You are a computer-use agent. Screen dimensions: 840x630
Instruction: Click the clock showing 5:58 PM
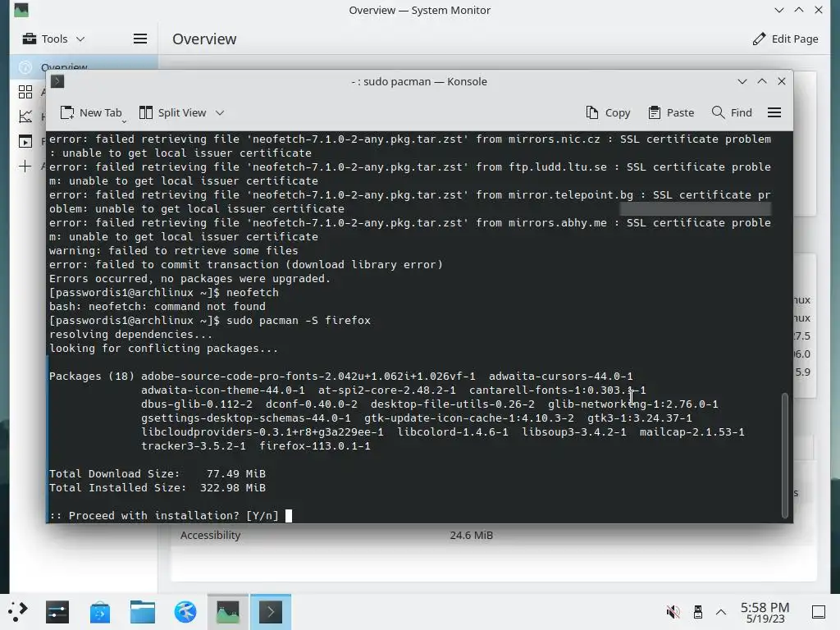click(x=765, y=612)
